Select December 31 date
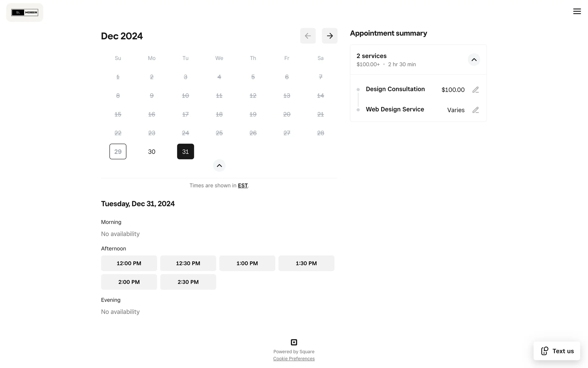The height and width of the screenshot is (368, 588). coord(186,151)
